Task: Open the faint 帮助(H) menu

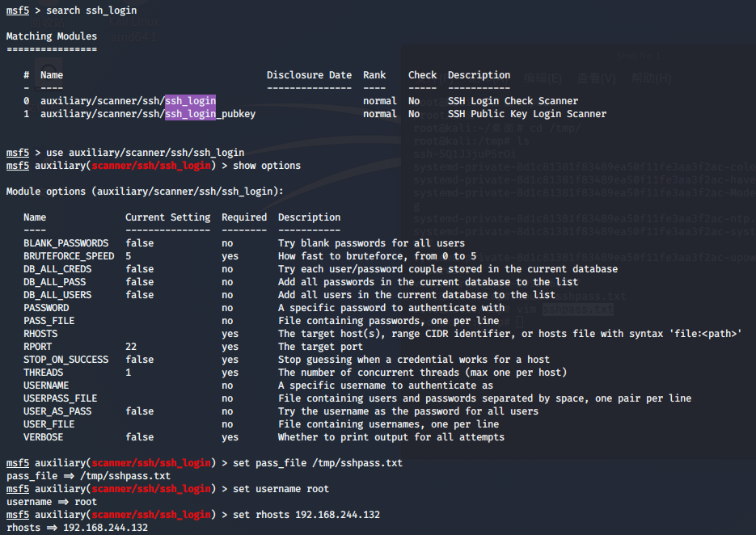Action: pos(651,78)
